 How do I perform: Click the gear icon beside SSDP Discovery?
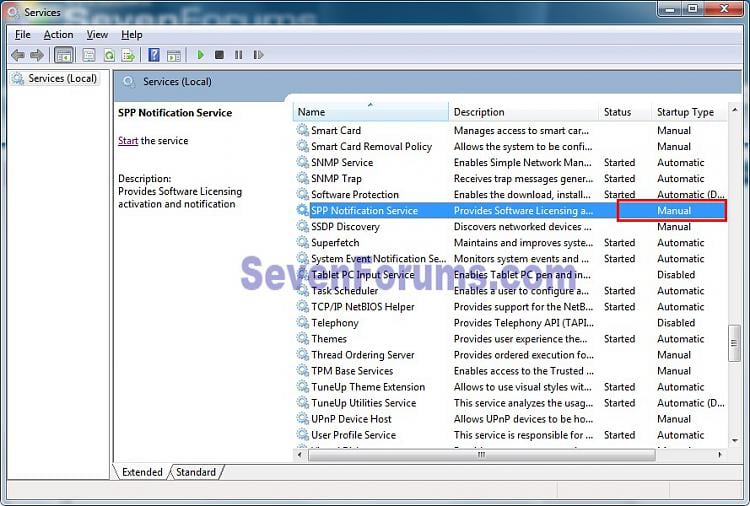pyautogui.click(x=303, y=226)
